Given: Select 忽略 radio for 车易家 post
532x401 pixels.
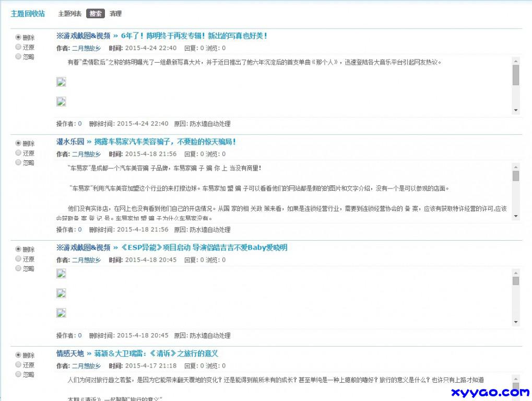Looking at the screenshot, I should (18, 162).
